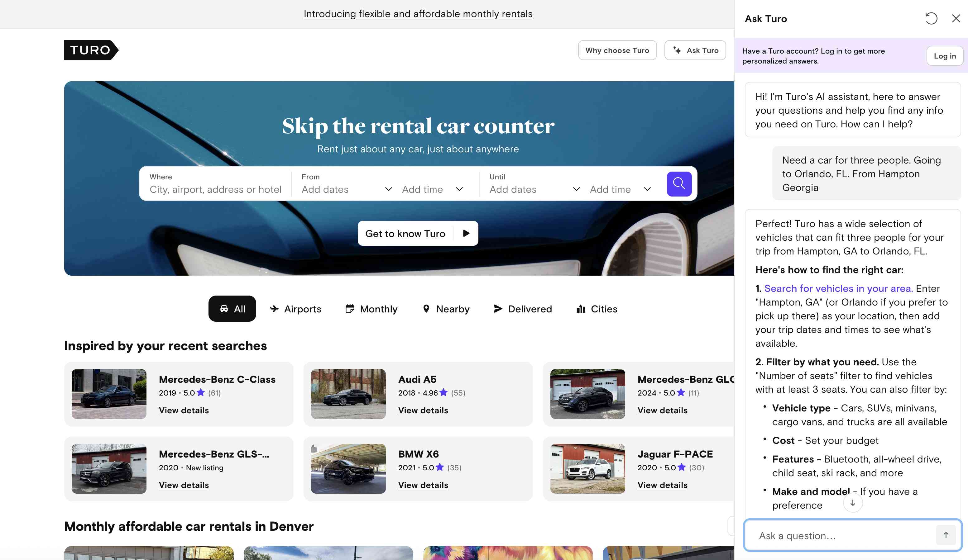
Task: Click the Mercedes-Benz C-Class title
Action: pos(218,379)
